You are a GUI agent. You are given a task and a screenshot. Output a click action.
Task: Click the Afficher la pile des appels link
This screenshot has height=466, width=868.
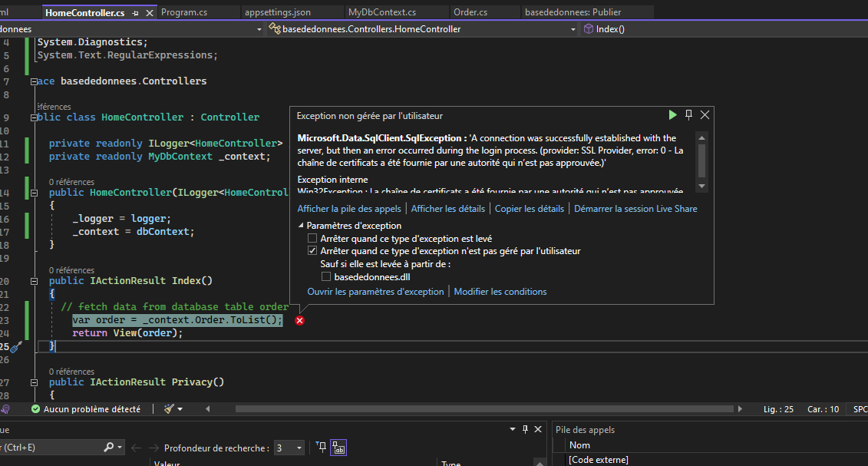(x=348, y=209)
